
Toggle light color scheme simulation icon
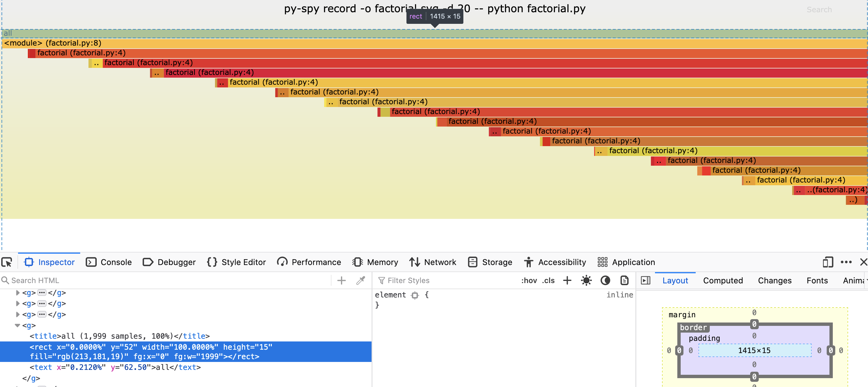pos(586,280)
